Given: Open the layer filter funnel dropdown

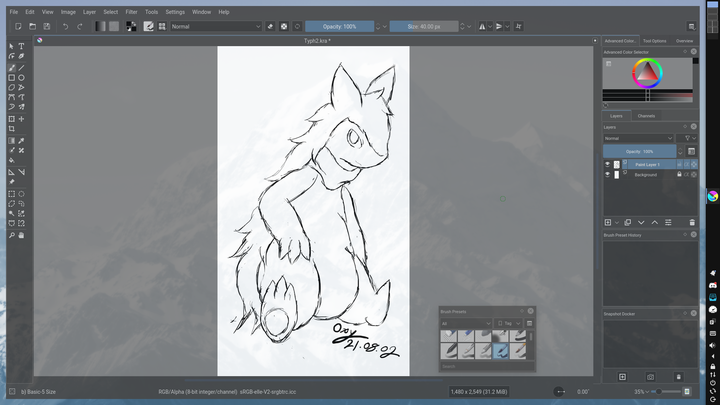Looking at the screenshot, I should (x=689, y=138).
